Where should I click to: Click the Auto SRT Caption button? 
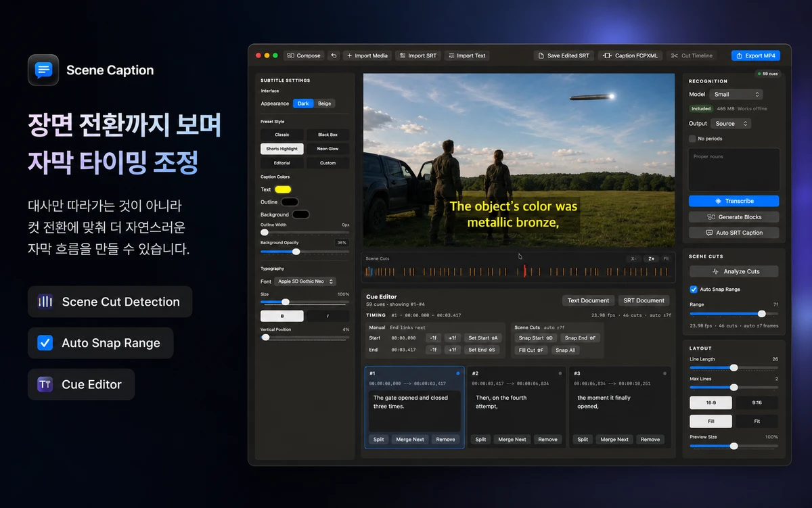[734, 233]
